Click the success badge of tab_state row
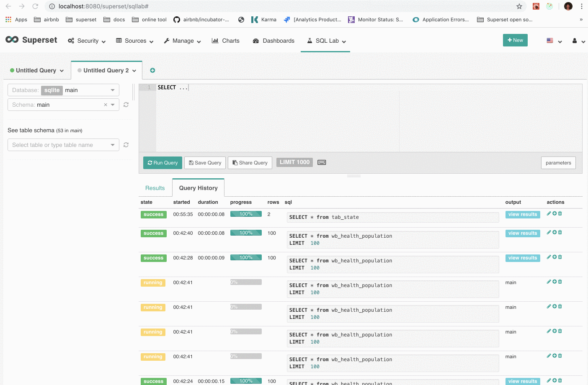 click(153, 215)
